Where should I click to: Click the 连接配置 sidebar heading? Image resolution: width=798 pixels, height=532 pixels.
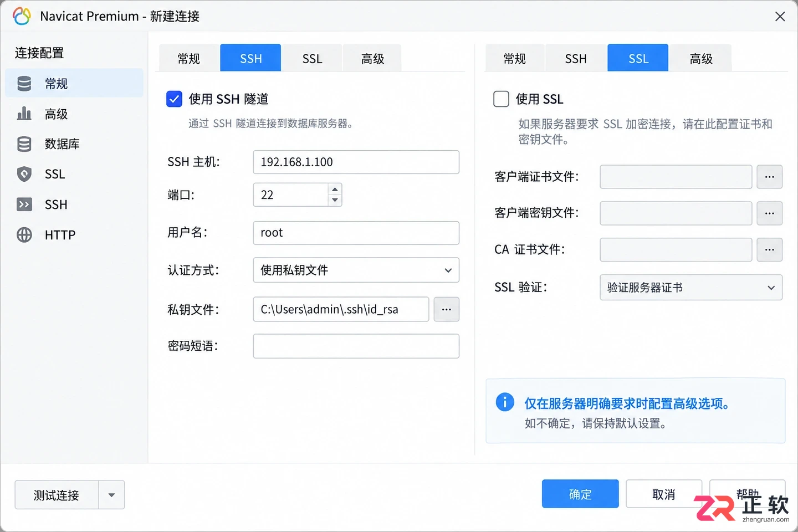tap(39, 53)
